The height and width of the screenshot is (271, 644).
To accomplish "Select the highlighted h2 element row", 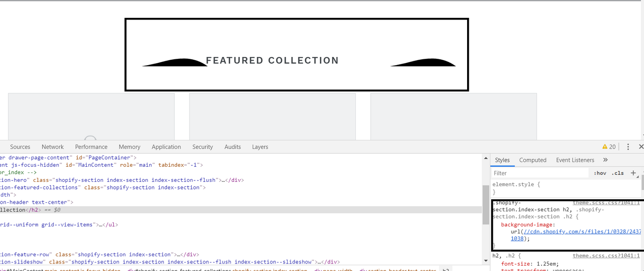I will coord(241,210).
